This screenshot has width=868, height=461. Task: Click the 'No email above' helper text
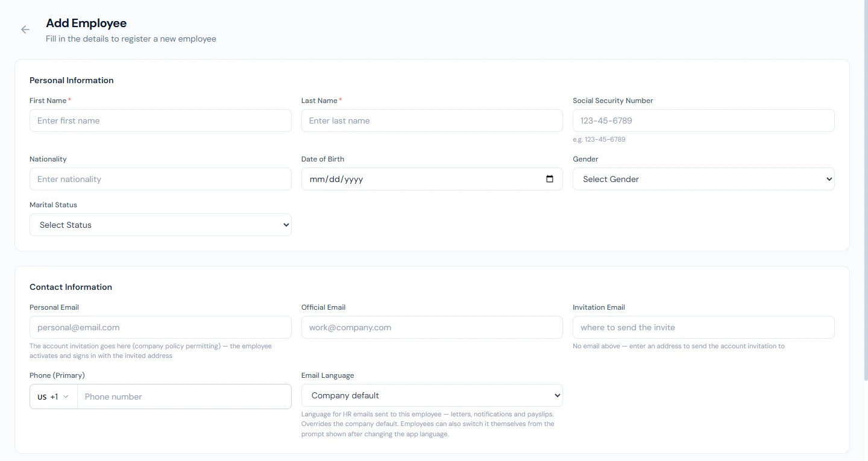pos(679,346)
